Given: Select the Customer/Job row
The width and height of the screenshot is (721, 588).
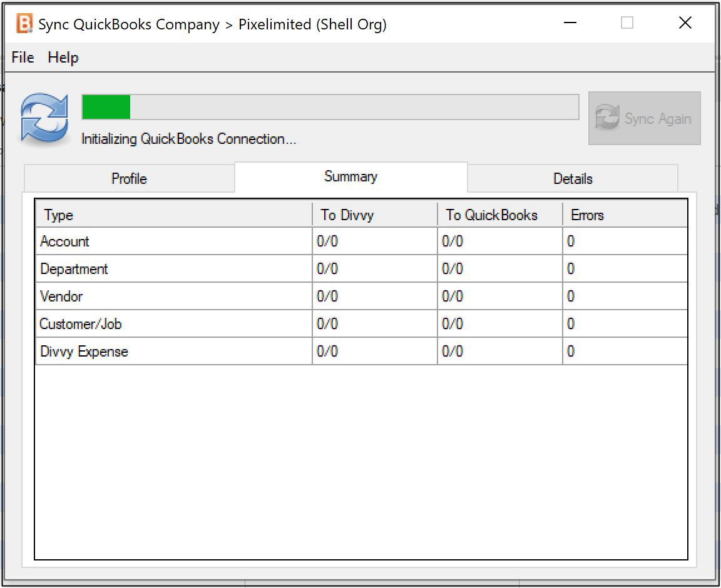Looking at the screenshot, I should pyautogui.click(x=81, y=324).
